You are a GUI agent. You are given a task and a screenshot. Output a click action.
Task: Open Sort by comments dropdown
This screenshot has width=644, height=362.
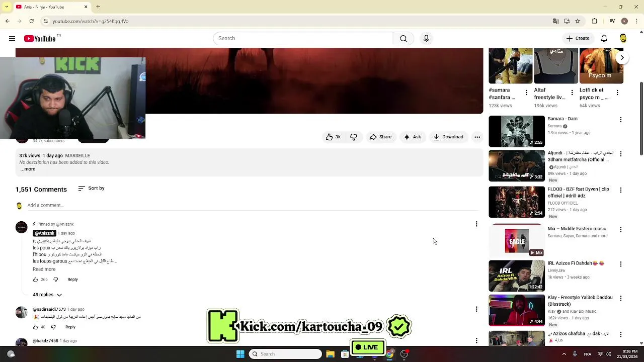91,188
